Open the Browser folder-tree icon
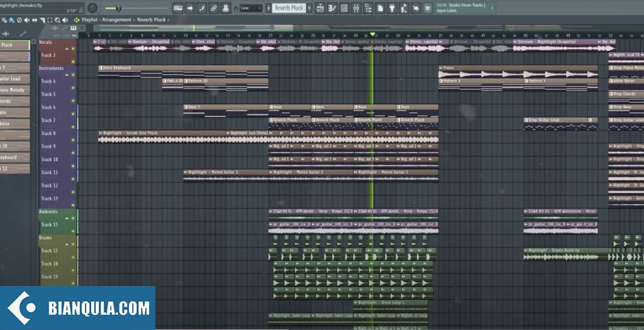644x330 pixels. (368, 8)
